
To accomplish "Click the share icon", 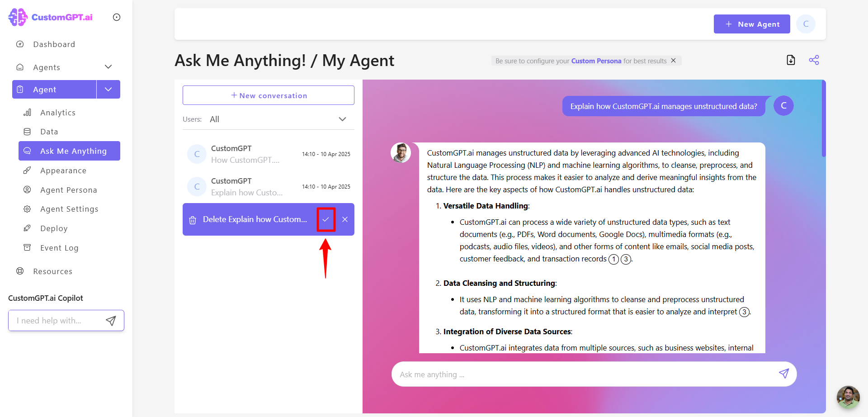I will [x=814, y=60].
